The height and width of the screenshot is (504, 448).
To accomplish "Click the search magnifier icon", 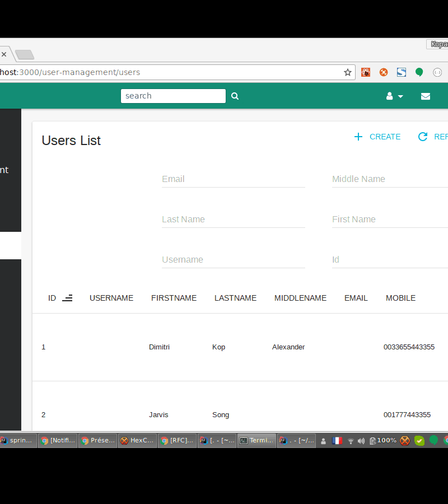I will [235, 96].
